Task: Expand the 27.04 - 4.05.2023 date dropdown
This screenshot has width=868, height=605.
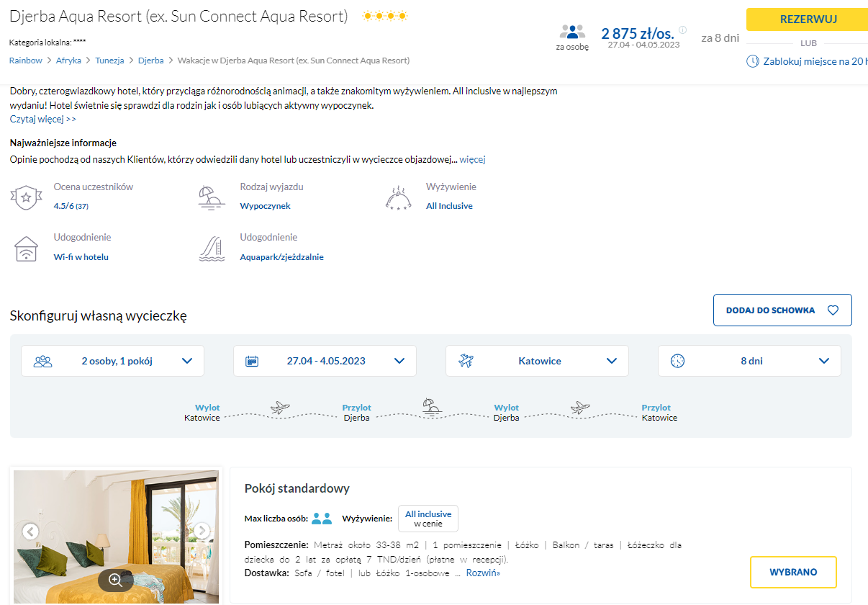Action: tap(325, 361)
